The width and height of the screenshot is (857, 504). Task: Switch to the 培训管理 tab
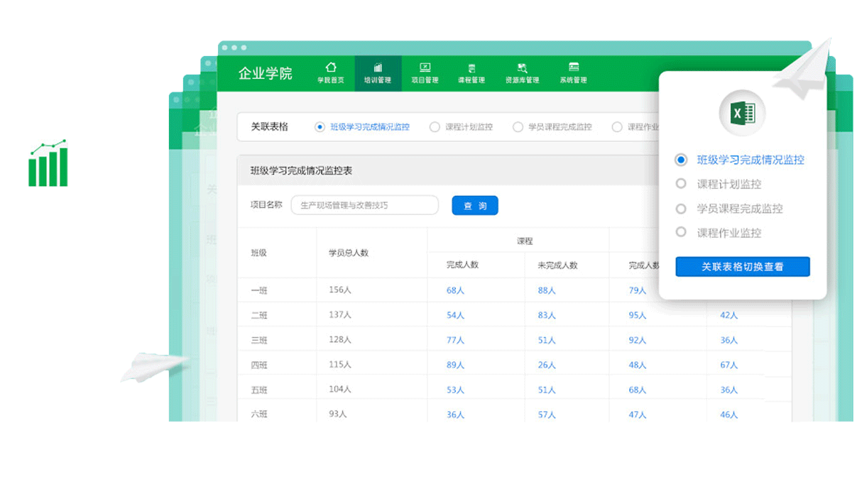point(378,73)
